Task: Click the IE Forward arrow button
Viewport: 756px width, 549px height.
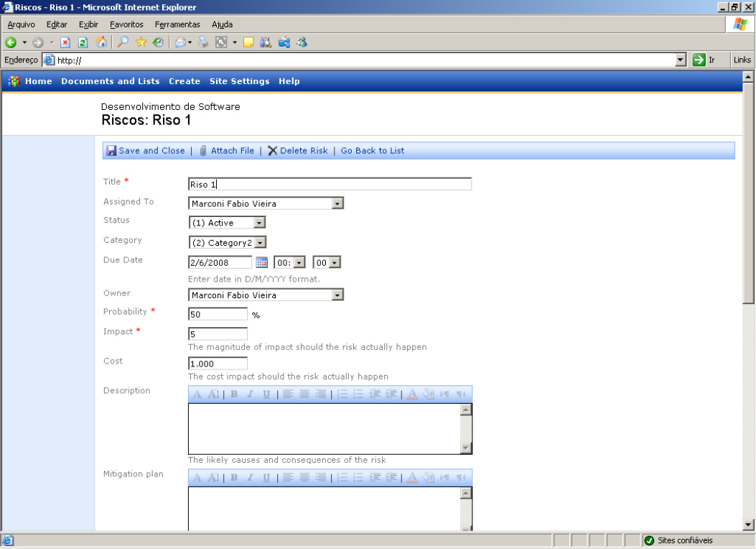Action: [38, 42]
